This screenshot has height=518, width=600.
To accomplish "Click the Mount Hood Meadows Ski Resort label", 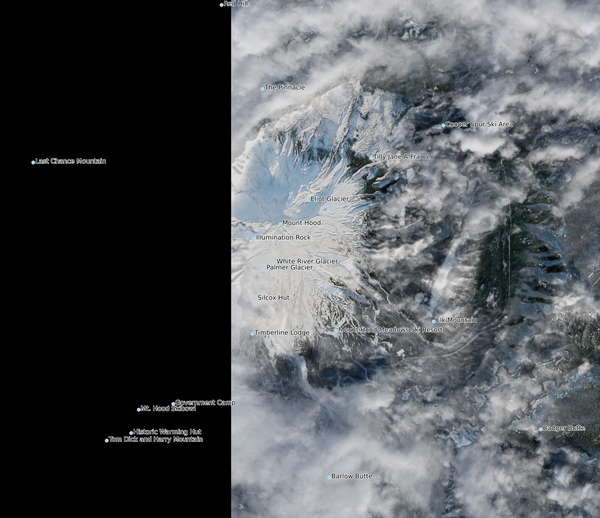I will (x=391, y=329).
